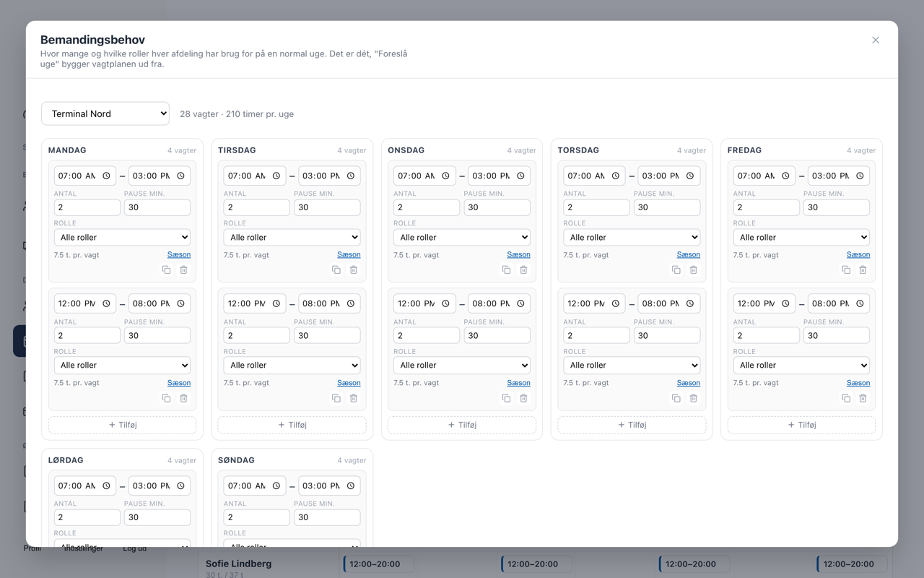
Task: Open clock picker on Lørdag 03:00 PM end time
Action: (180, 486)
